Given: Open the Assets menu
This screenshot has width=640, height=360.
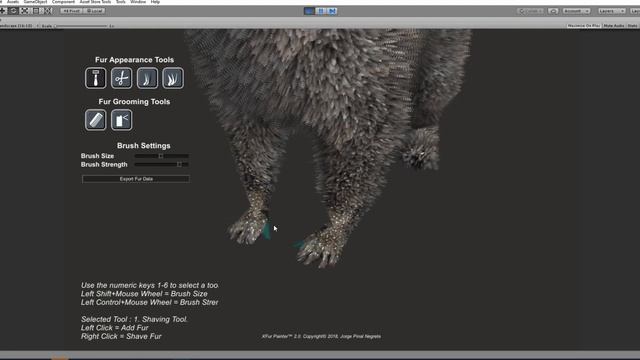Looking at the screenshot, I should pos(13,2).
